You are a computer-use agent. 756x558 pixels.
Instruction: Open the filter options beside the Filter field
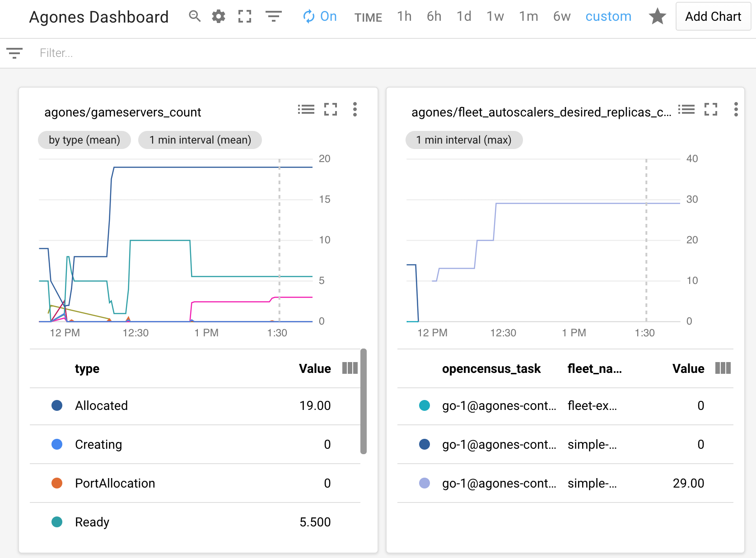[15, 53]
